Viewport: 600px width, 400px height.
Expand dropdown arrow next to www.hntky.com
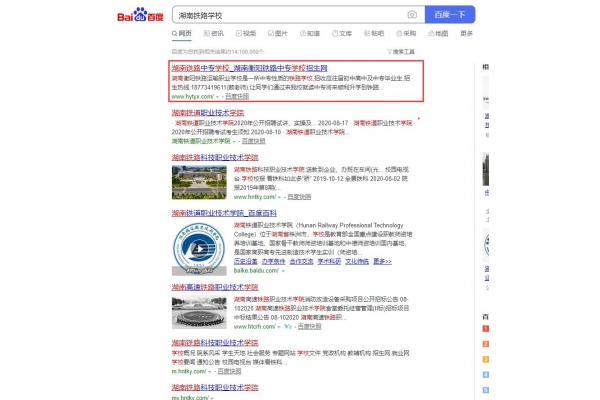point(279,197)
